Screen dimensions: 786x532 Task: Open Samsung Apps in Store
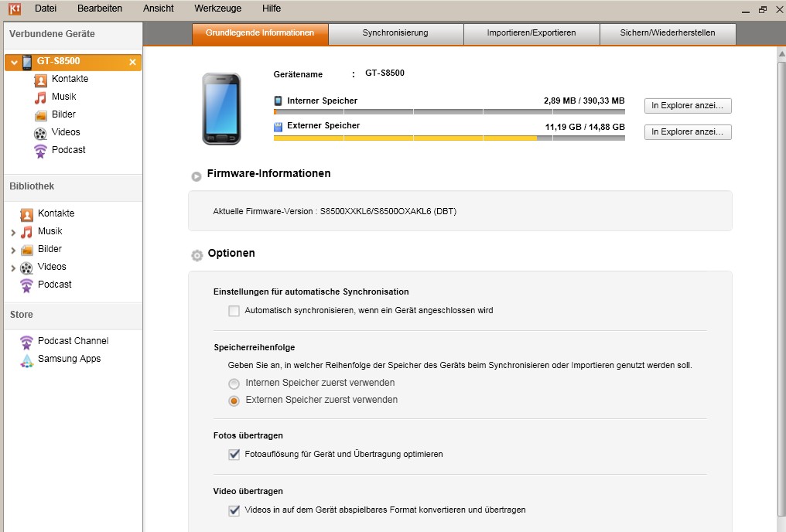click(69, 359)
